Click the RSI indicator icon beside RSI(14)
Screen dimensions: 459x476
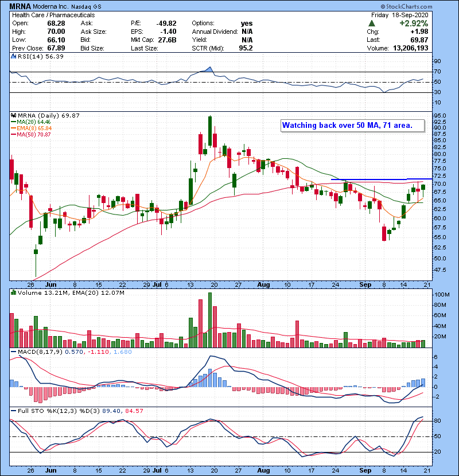pos(13,56)
